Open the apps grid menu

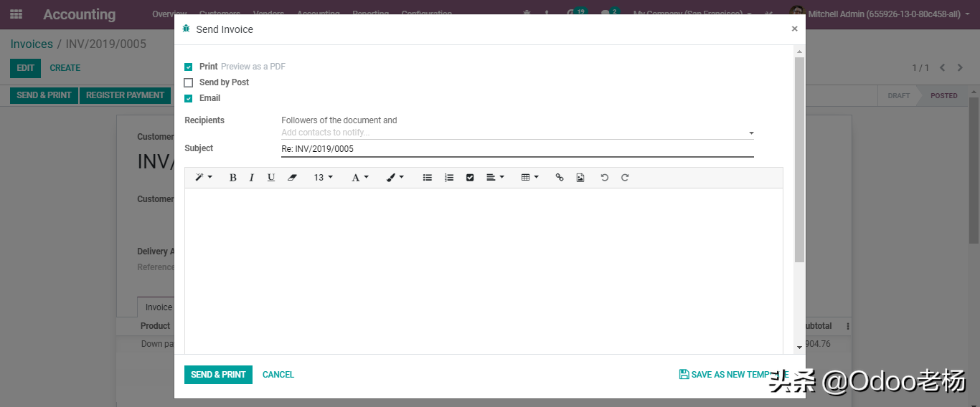pos(16,14)
